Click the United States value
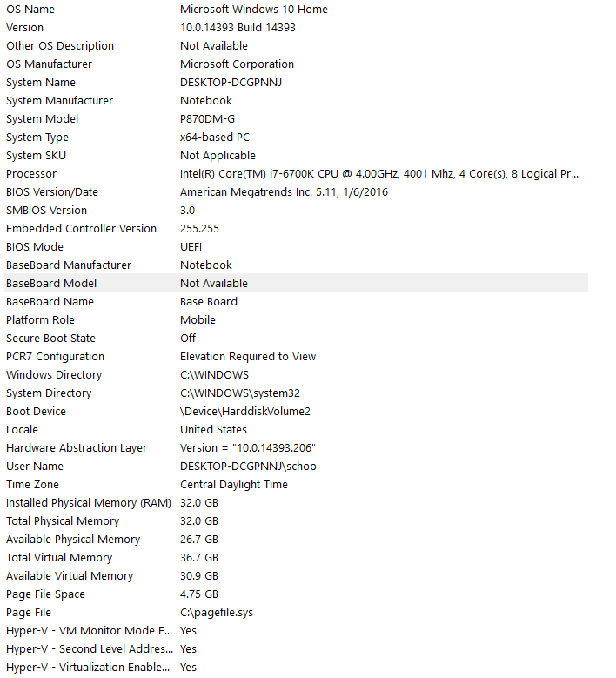Image resolution: width=616 pixels, height=678 pixels. [213, 429]
